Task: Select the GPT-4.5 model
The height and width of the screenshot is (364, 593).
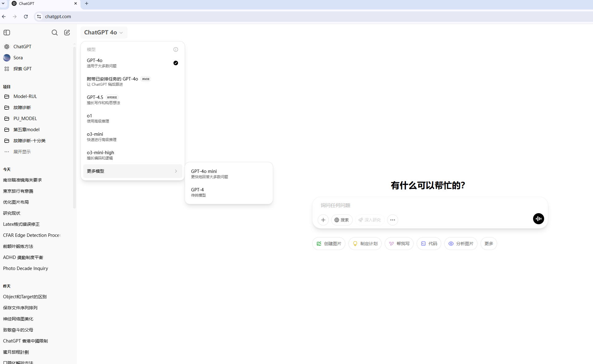Action: point(133,100)
